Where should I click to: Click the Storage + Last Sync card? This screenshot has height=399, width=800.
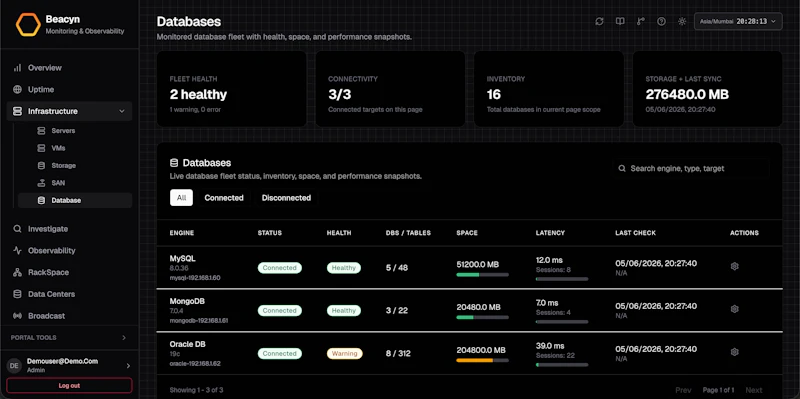click(x=708, y=89)
